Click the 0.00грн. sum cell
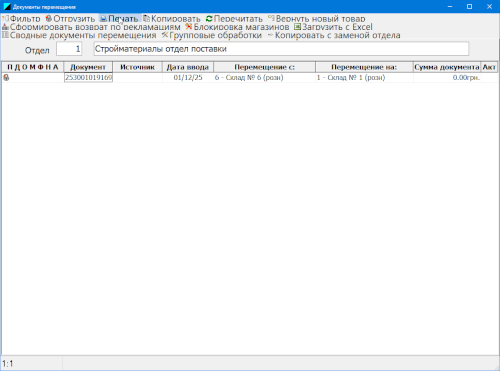 [x=447, y=78]
